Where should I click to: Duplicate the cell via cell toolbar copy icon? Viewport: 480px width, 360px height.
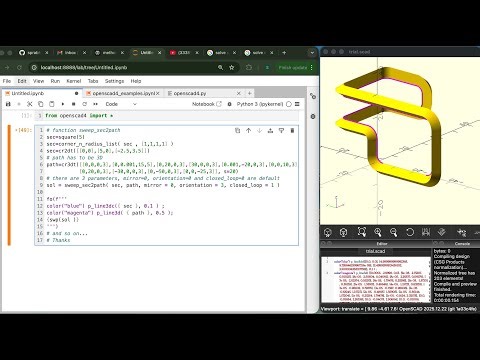pos(237,130)
